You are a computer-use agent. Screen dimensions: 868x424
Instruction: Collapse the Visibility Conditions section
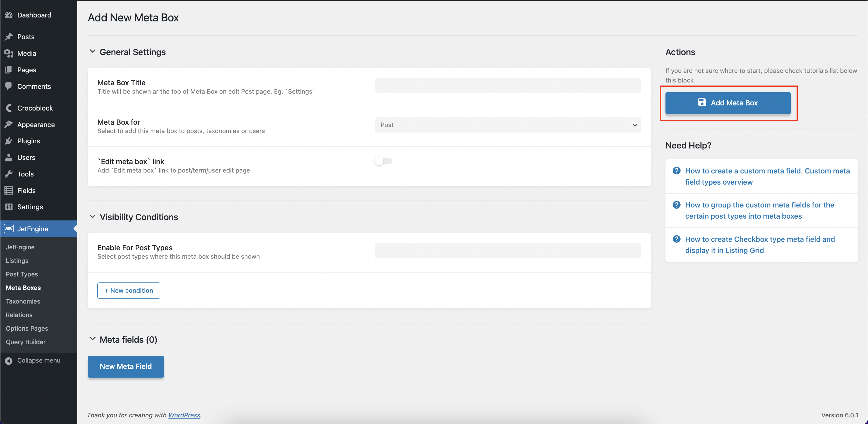pyautogui.click(x=93, y=217)
